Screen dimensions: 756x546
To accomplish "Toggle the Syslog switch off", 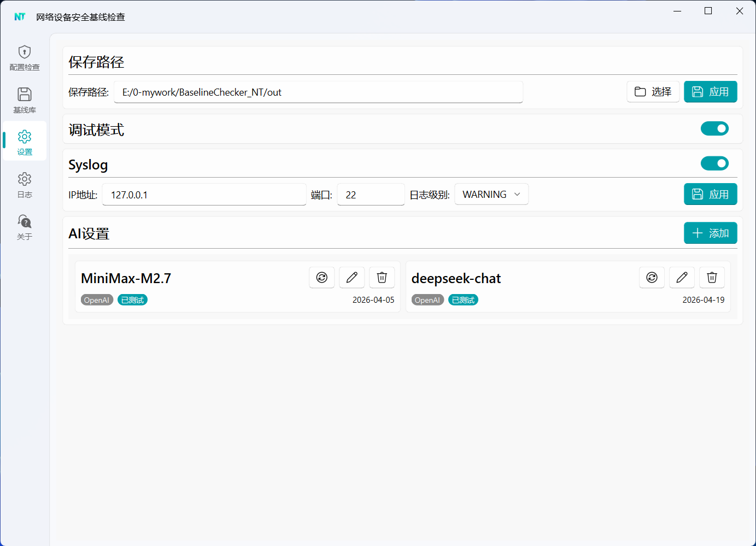I will [x=715, y=163].
